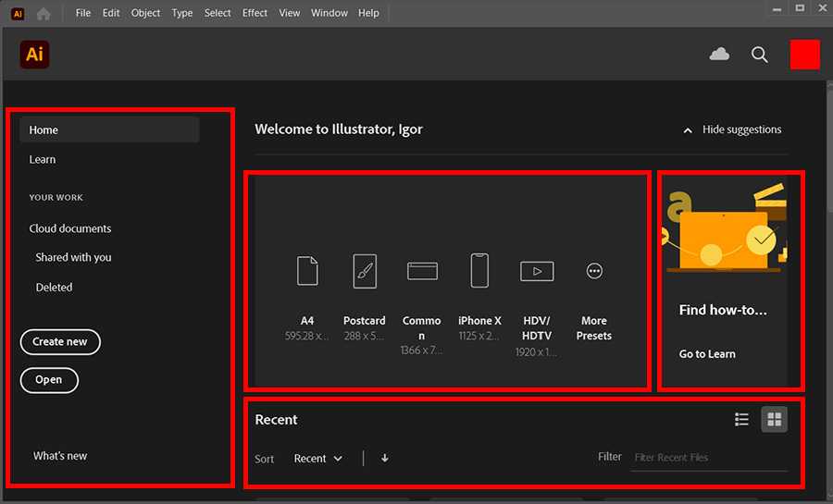Select the HDV/HDTV video preset icon

(x=537, y=271)
